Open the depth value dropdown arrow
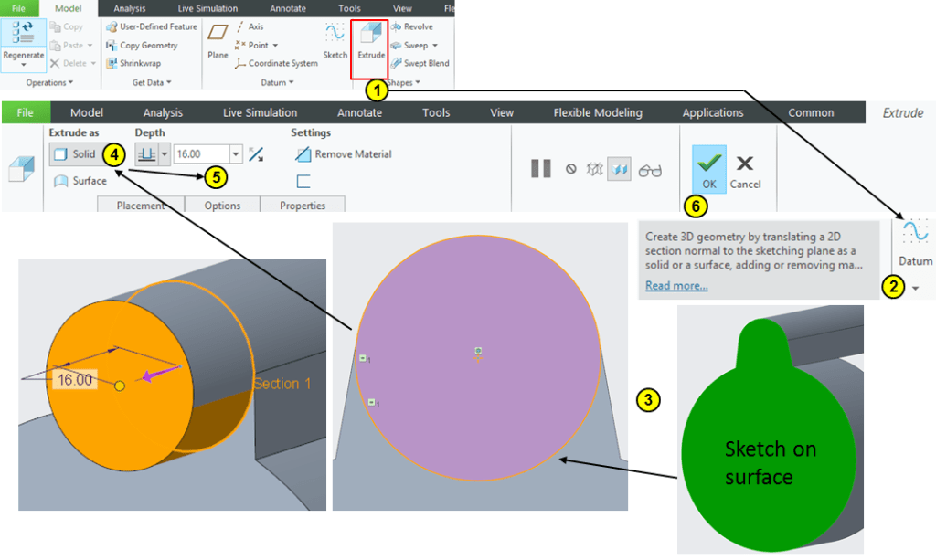This screenshot has width=936, height=560. 236,155
